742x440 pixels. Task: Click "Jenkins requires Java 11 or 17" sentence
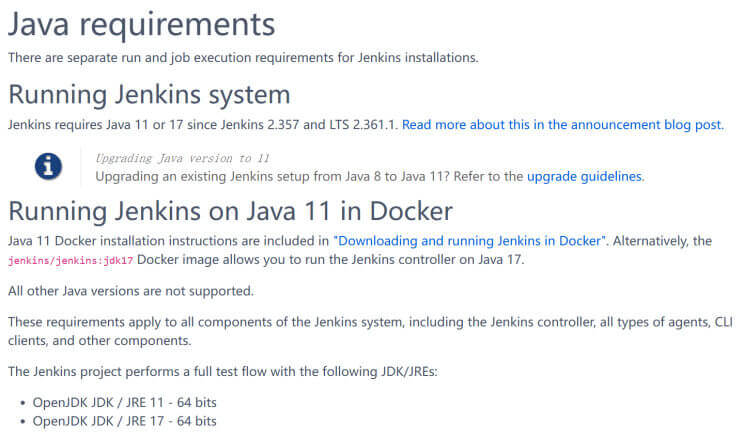pyautogui.click(x=203, y=125)
